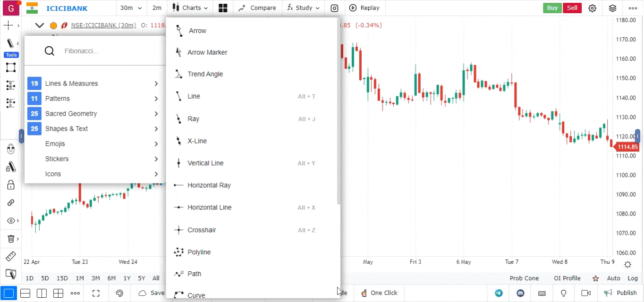
Task: Click the ruler measure tool icon
Action: [10, 257]
